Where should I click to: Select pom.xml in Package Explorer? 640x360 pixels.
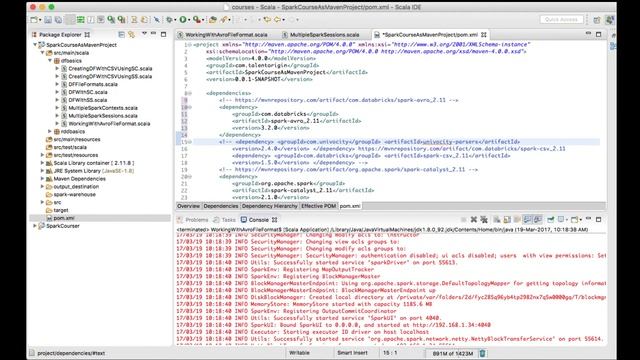(x=64, y=218)
